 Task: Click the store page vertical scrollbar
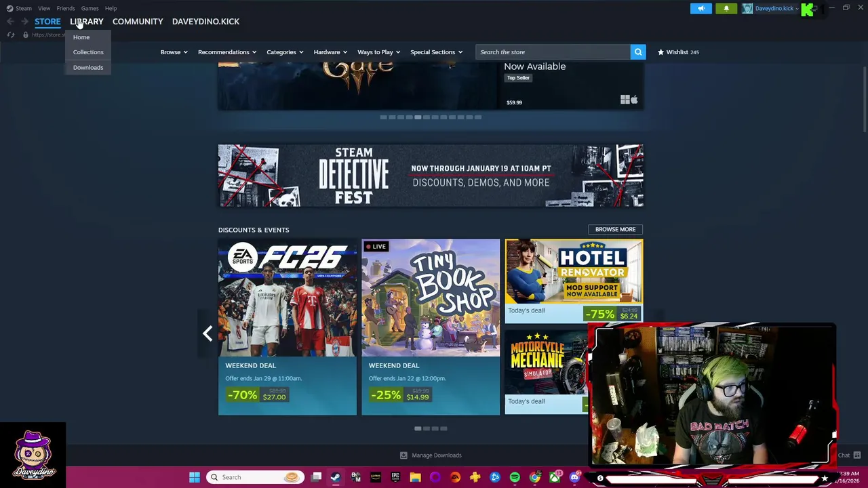(x=864, y=100)
